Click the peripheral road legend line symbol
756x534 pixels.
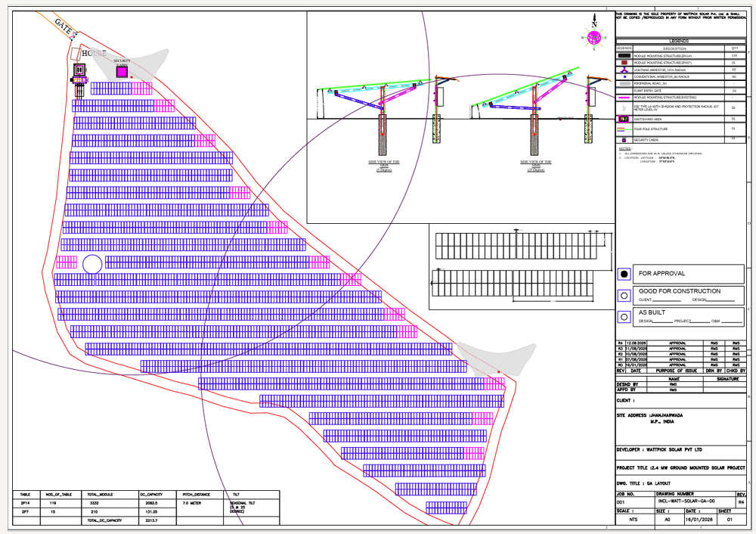click(625, 84)
